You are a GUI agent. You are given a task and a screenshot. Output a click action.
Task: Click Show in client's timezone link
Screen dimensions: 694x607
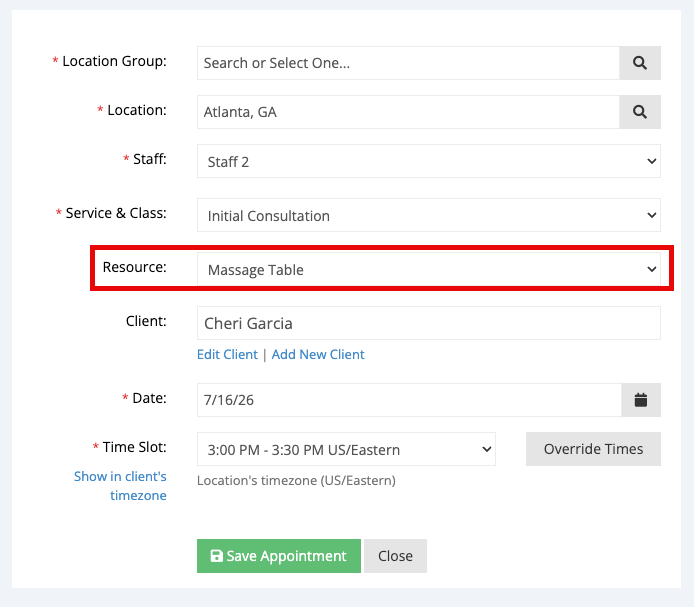(120, 486)
